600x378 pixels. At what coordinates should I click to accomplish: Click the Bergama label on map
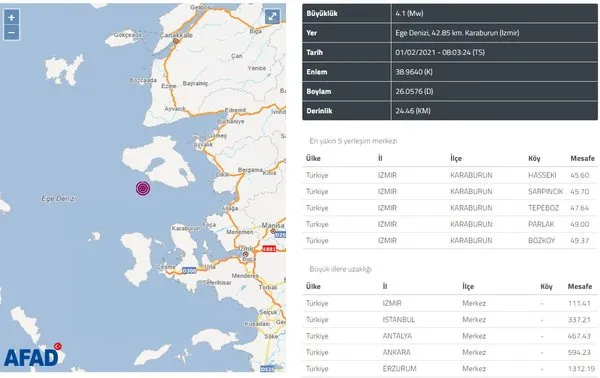pyautogui.click(x=250, y=170)
